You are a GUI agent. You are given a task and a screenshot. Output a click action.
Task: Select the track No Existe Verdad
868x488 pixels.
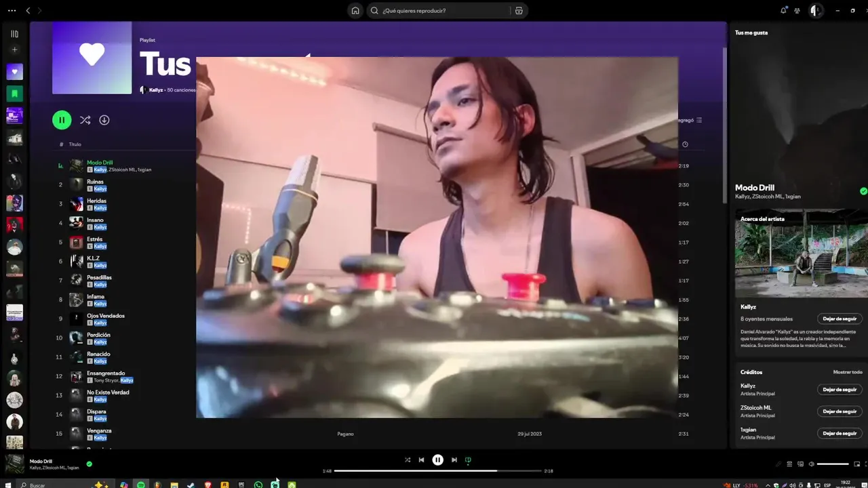click(108, 392)
